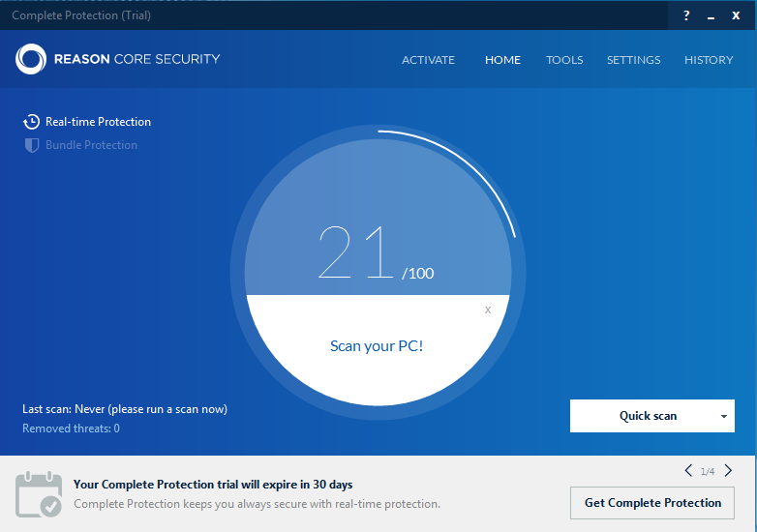Open the SETTINGS tab
This screenshot has height=532, width=757.
click(x=633, y=60)
